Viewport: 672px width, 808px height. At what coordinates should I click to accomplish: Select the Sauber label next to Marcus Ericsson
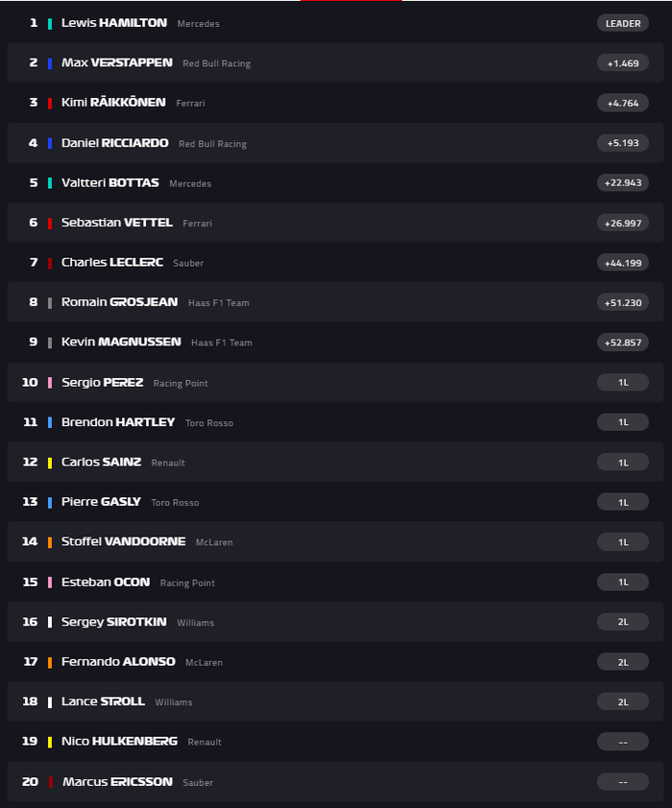[198, 782]
